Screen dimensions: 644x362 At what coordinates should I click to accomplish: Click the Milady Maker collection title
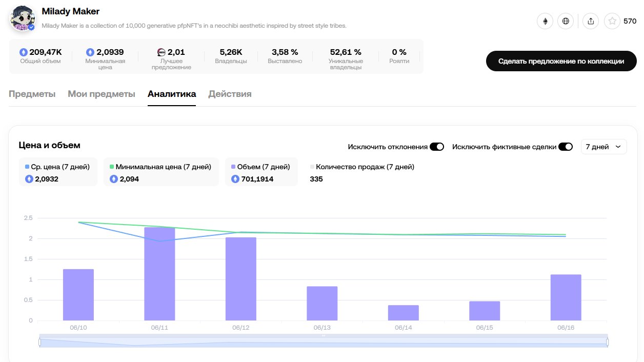(x=71, y=11)
